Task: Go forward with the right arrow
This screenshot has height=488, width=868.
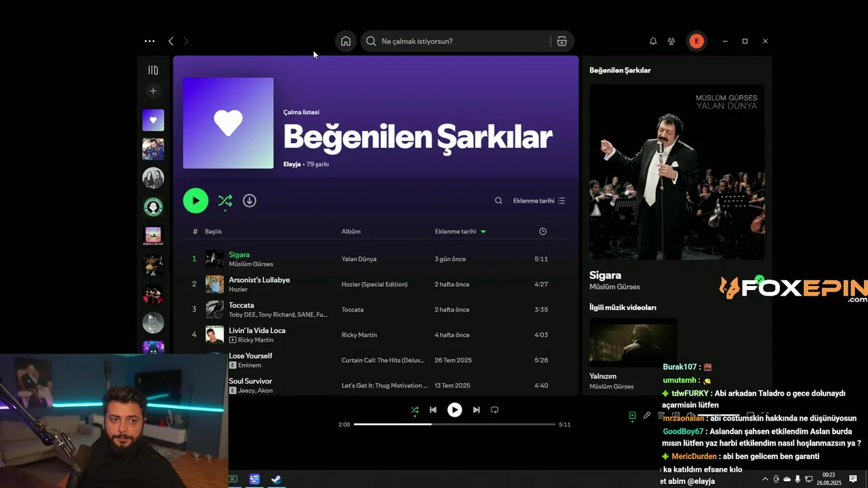Action: (x=186, y=41)
